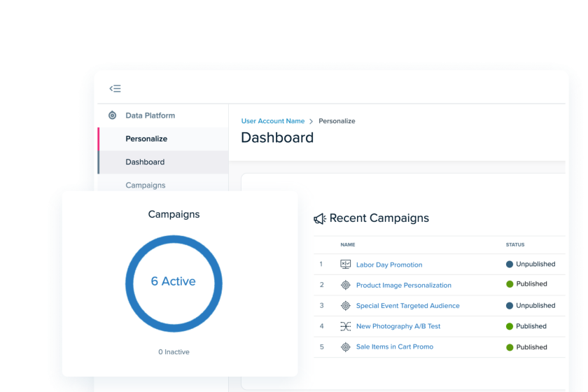Click the New Photography A/B Test icon
The width and height of the screenshot is (588, 392).
click(345, 326)
